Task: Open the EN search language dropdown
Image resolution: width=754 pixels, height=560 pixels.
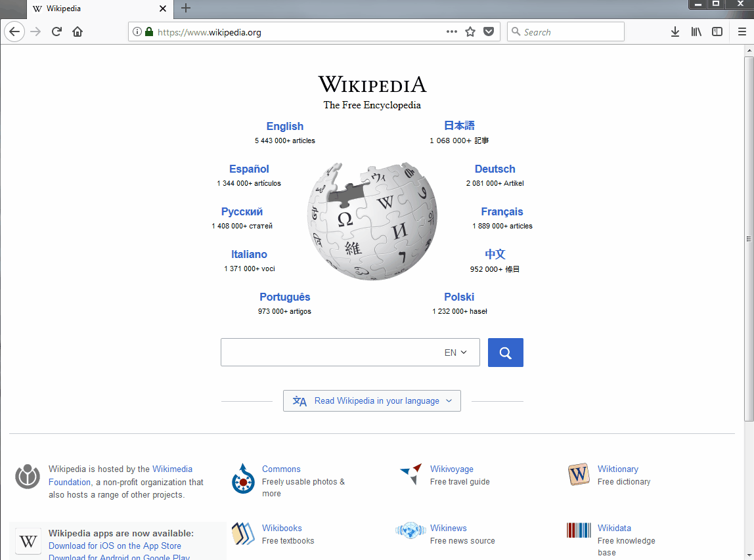Action: pos(455,353)
